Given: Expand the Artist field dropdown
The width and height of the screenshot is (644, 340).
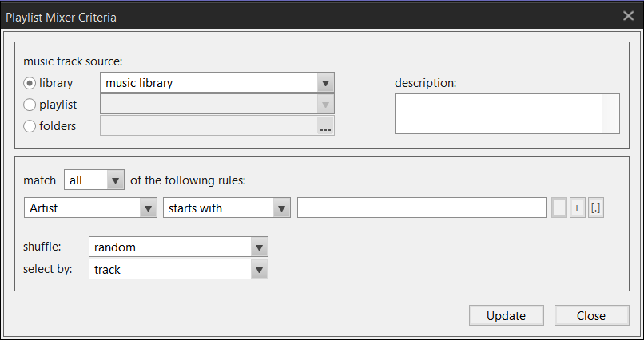Looking at the screenshot, I should [x=148, y=208].
